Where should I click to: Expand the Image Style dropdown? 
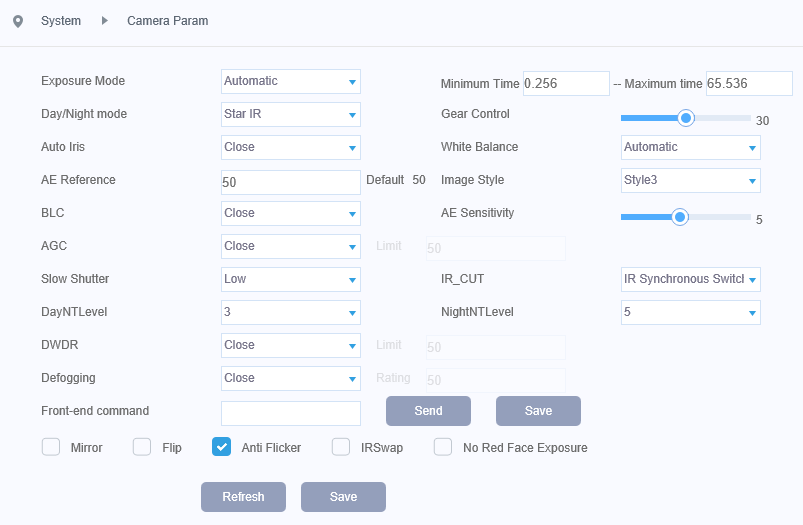point(690,181)
